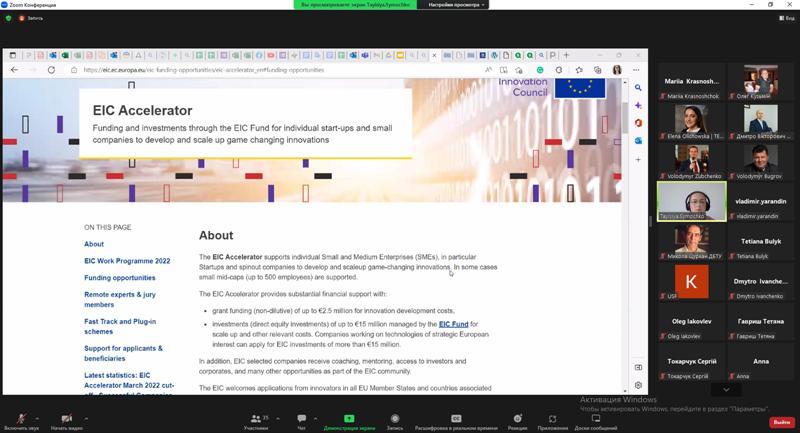Screen dimensions: 800x433
Task: Open the Whiteboards button
Action: 595,421
